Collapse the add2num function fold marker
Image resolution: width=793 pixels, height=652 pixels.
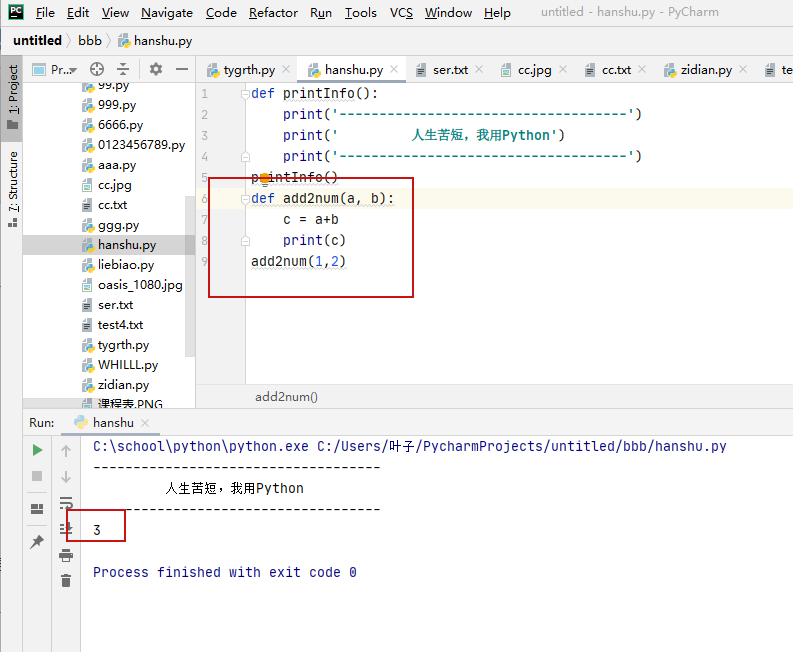[x=245, y=199]
